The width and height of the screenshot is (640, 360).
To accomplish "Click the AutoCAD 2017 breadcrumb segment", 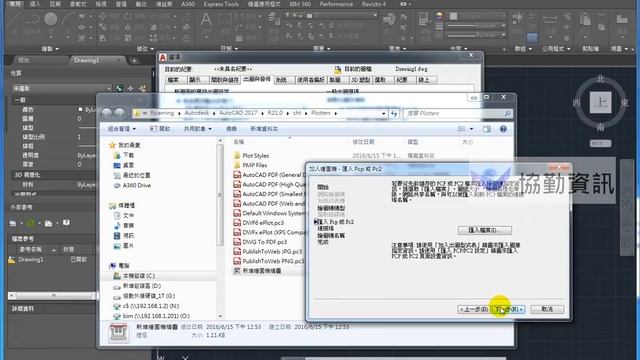I will pyautogui.click(x=238, y=113).
